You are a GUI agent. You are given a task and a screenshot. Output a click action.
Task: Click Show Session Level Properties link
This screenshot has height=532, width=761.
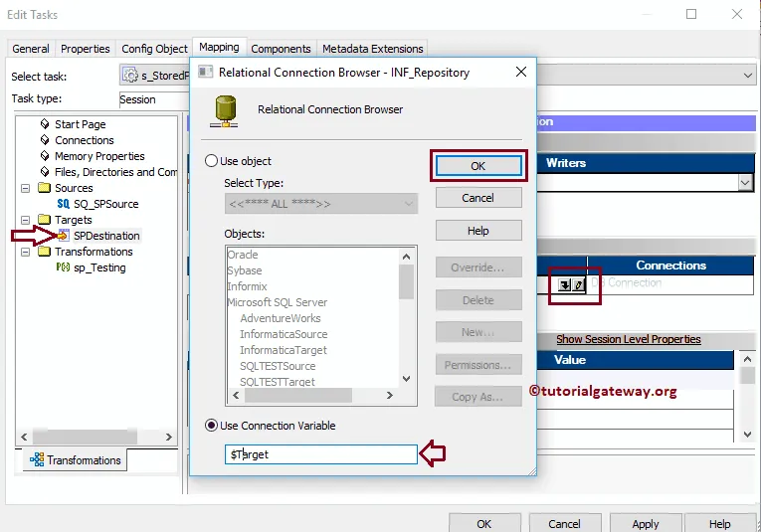(628, 339)
